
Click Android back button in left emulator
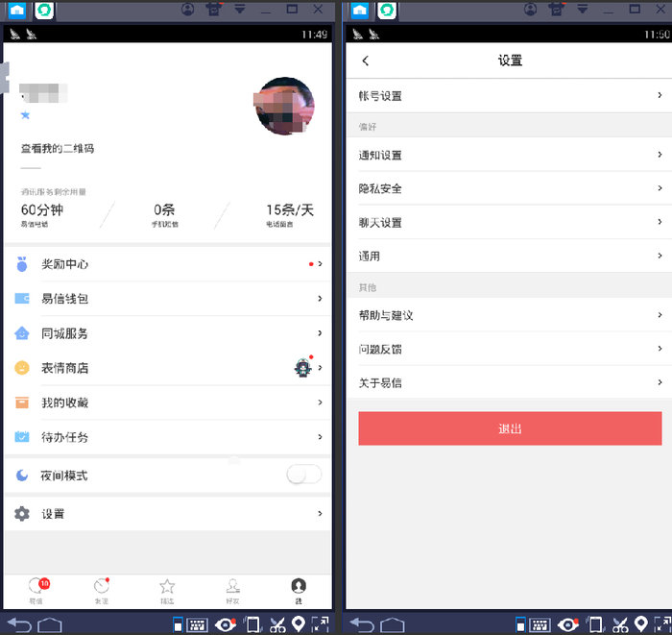pyautogui.click(x=19, y=624)
